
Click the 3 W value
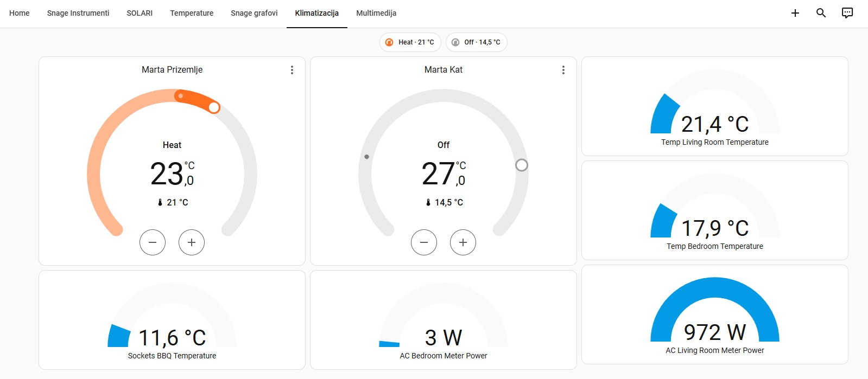click(x=443, y=338)
